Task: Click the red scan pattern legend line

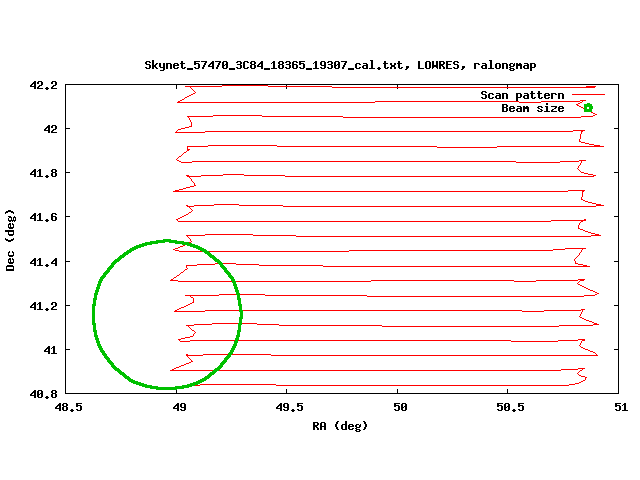Action: point(588,95)
